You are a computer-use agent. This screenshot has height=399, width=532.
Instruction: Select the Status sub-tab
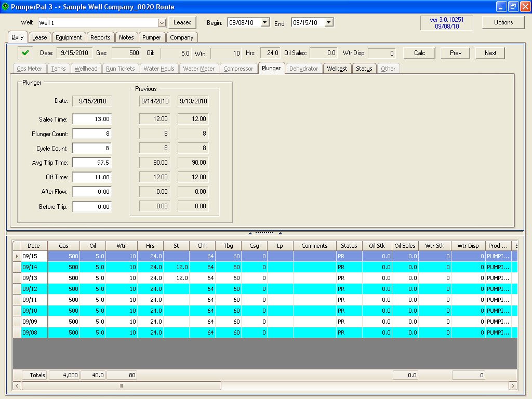[364, 69]
